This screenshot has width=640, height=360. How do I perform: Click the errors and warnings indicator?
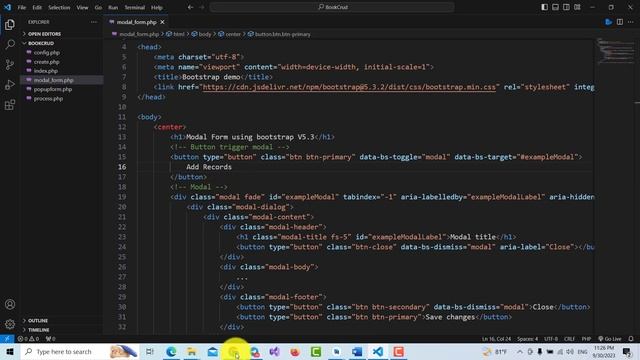[28, 339]
